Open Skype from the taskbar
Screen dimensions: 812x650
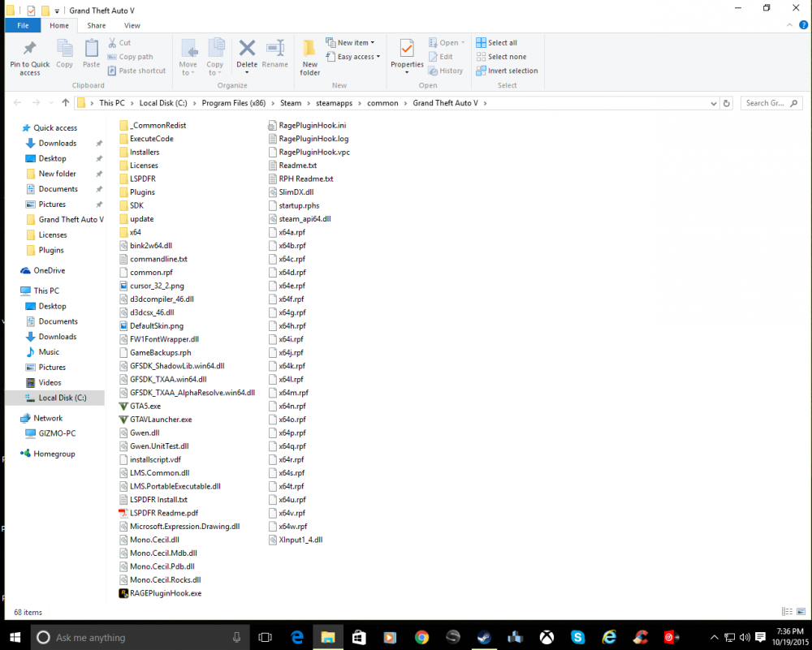(578, 637)
